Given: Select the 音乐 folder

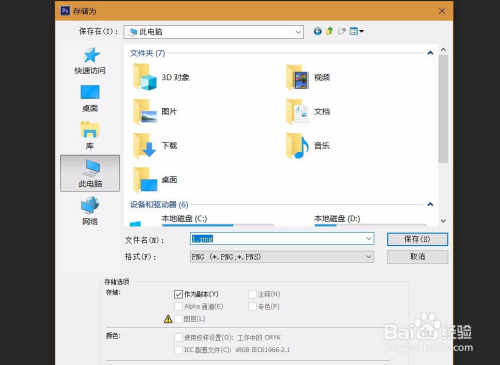Looking at the screenshot, I should [308, 146].
